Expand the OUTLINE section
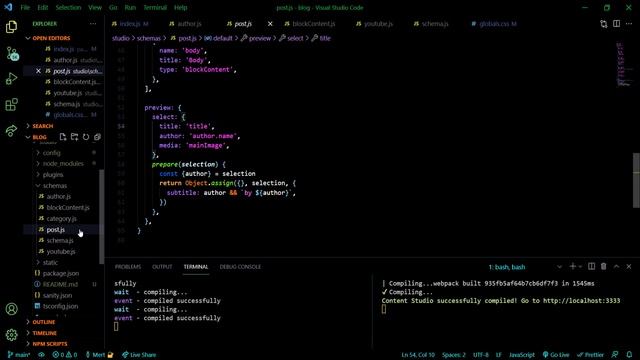The height and width of the screenshot is (360, 640). coord(44,322)
